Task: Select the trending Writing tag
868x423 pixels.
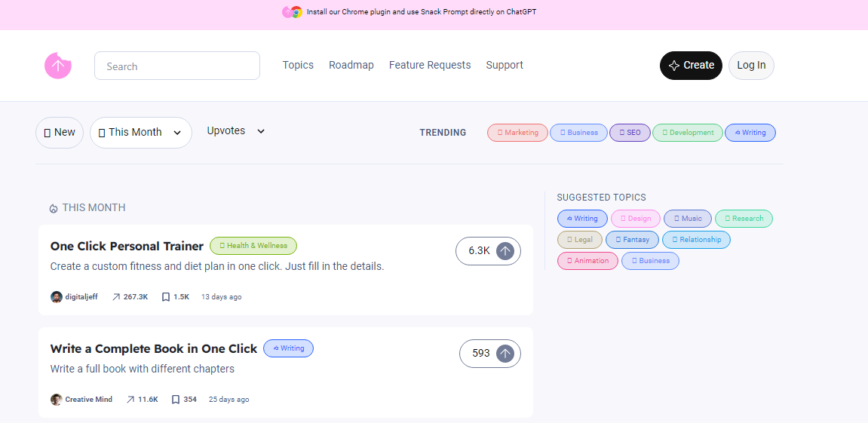Action: tap(750, 133)
